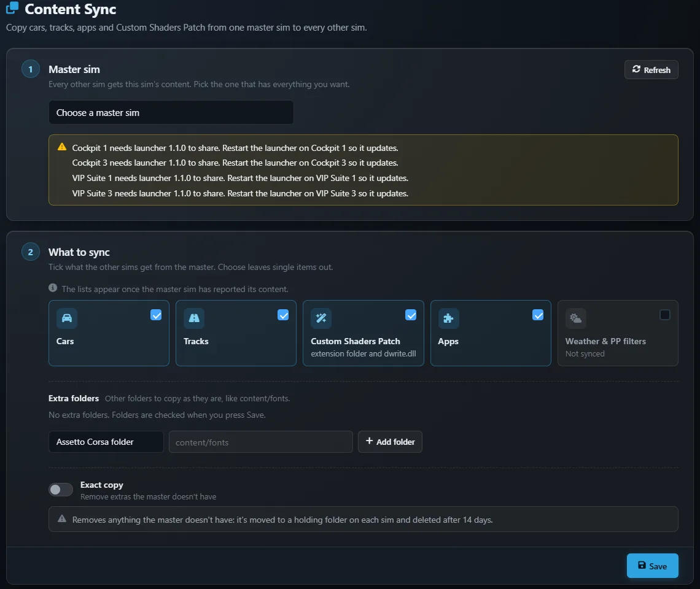Click the info icon beside lists notice
Image resolution: width=700 pixels, height=589 pixels.
[53, 288]
